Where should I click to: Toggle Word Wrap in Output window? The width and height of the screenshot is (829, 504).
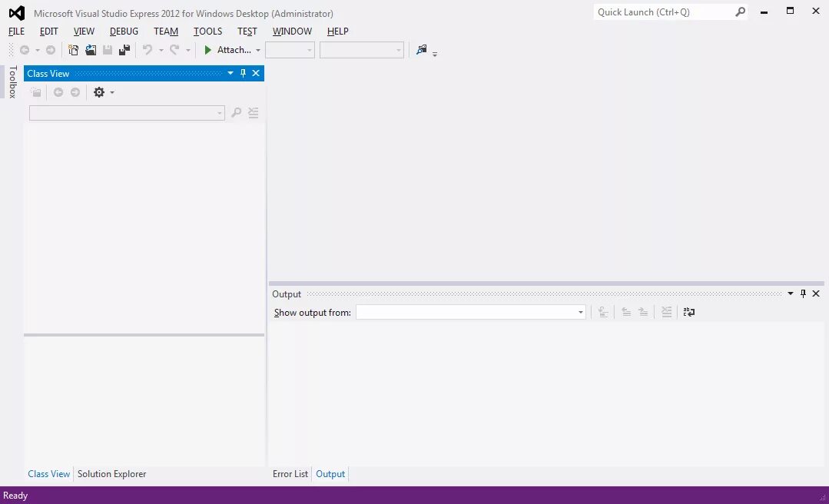coord(689,312)
